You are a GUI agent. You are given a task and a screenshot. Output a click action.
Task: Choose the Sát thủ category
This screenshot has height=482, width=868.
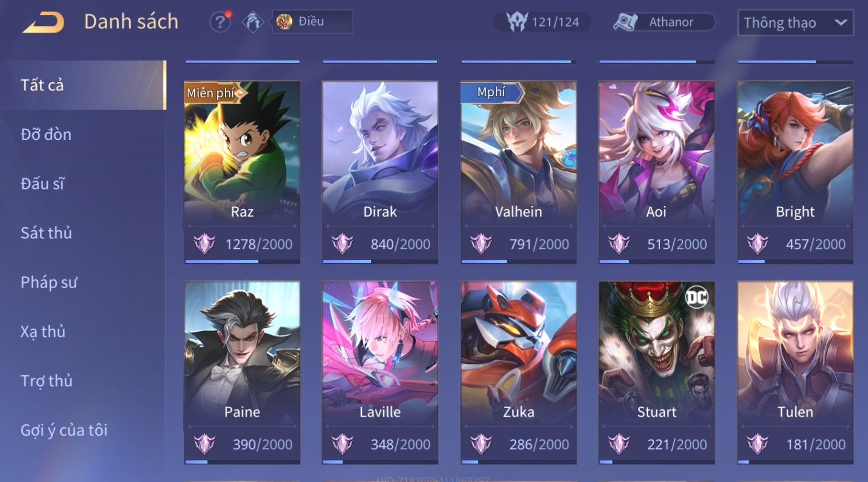click(x=46, y=233)
